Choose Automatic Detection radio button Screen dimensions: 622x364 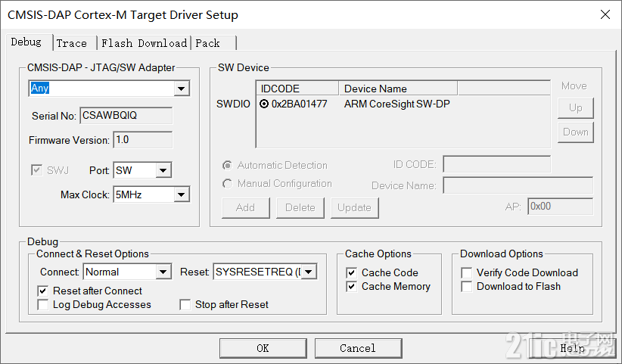pyautogui.click(x=227, y=165)
